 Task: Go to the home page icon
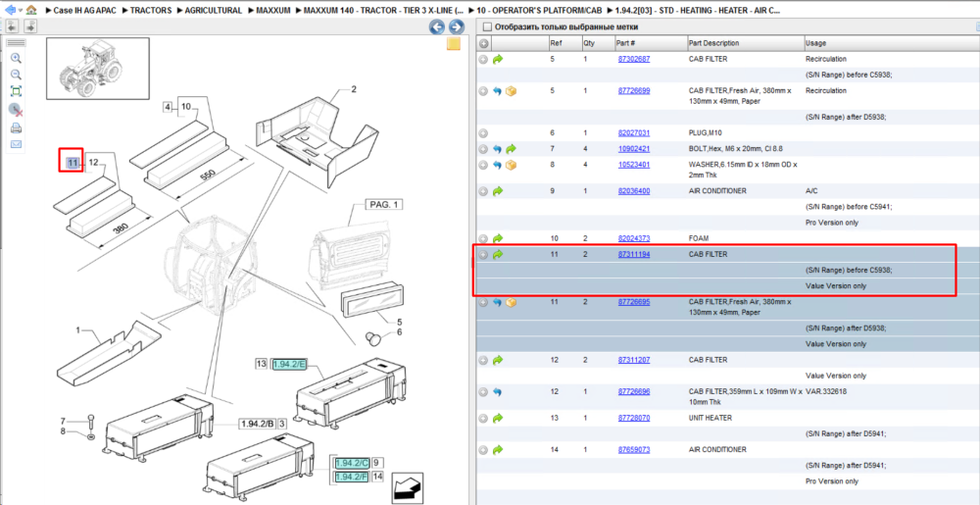(x=31, y=10)
